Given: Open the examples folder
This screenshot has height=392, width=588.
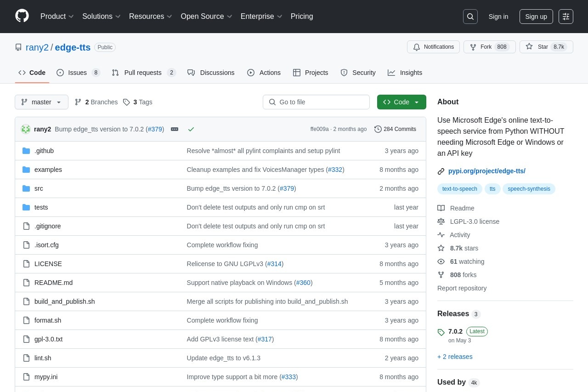Looking at the screenshot, I should click(x=48, y=170).
